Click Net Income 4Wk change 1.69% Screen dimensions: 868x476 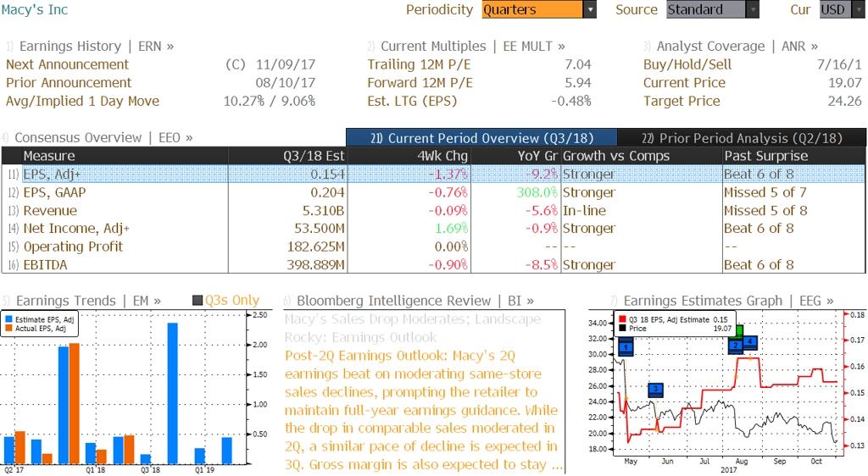(x=451, y=229)
